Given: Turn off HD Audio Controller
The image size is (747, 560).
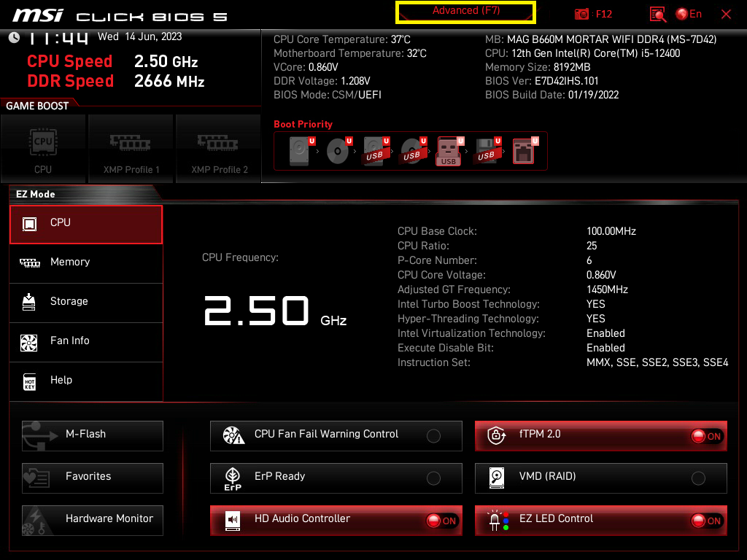Looking at the screenshot, I should point(336,521).
